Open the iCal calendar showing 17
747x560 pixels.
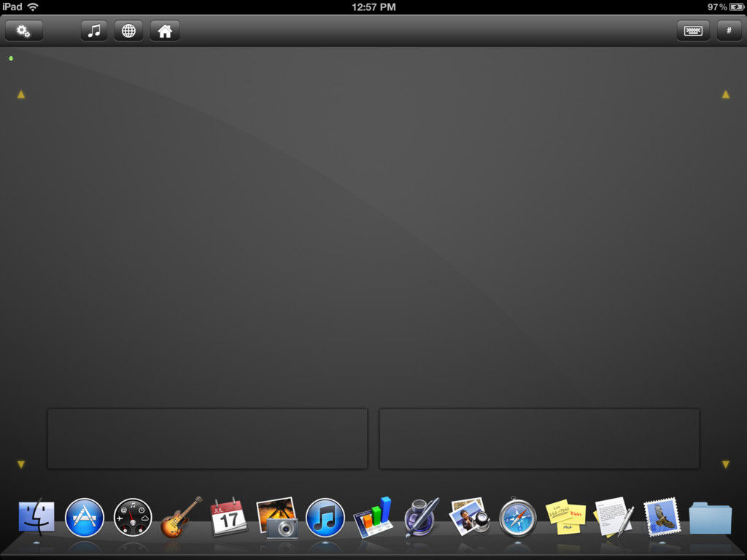229,518
